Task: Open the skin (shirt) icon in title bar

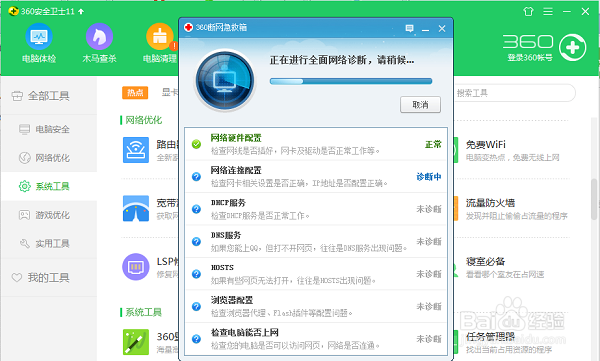Action: point(528,11)
